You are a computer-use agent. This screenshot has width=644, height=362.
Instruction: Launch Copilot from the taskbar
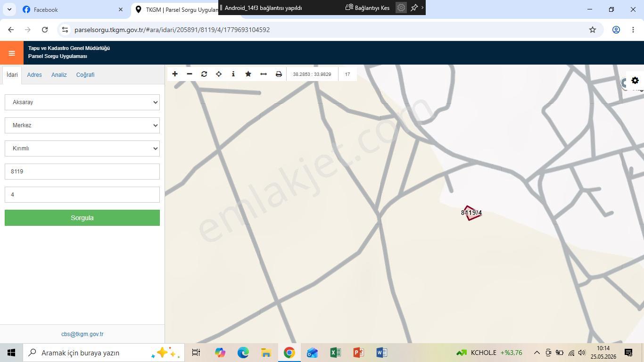tap(220, 353)
